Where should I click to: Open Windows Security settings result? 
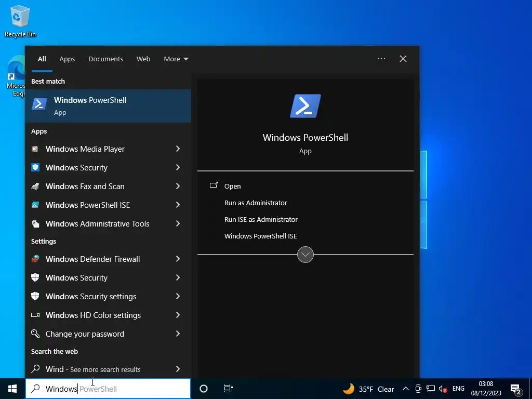click(108, 296)
